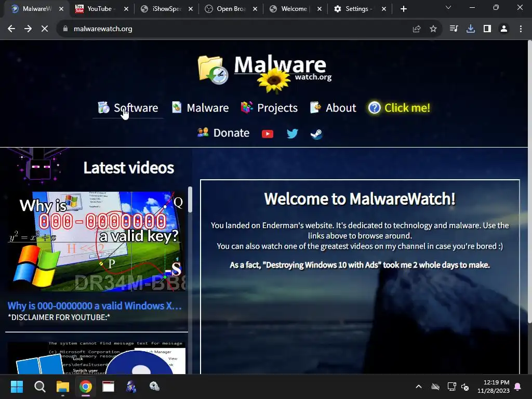
Task: Open File Explorer from the taskbar
Action: tap(63, 387)
